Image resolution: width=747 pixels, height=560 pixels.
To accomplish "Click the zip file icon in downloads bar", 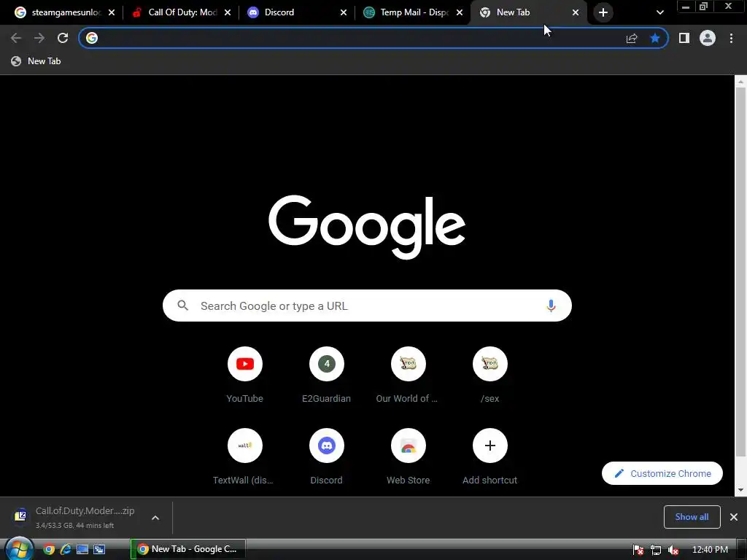I will click(x=20, y=516).
